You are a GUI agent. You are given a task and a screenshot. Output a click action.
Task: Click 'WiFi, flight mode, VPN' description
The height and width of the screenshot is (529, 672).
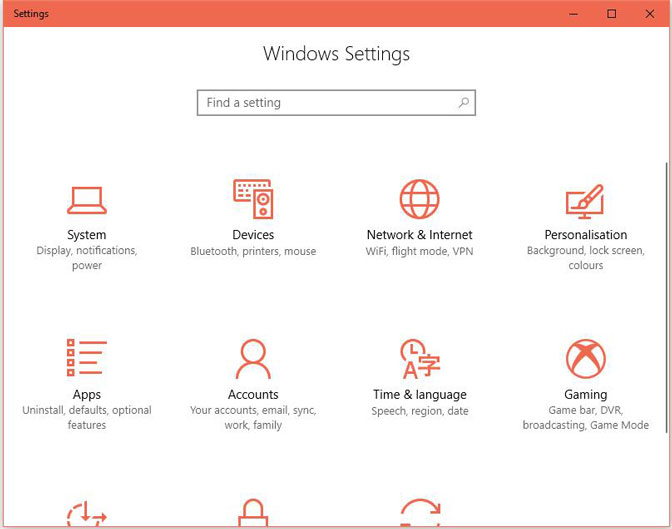coord(420,251)
